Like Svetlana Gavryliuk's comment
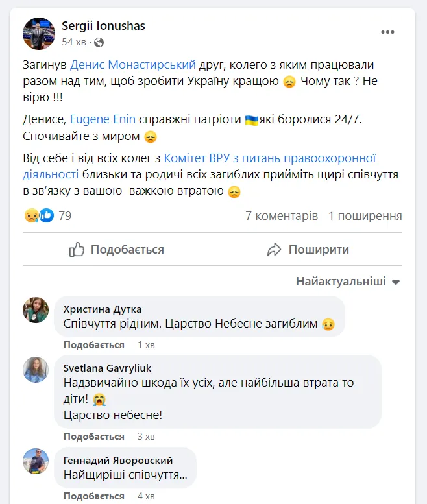This screenshot has width=427, height=504. [93, 437]
